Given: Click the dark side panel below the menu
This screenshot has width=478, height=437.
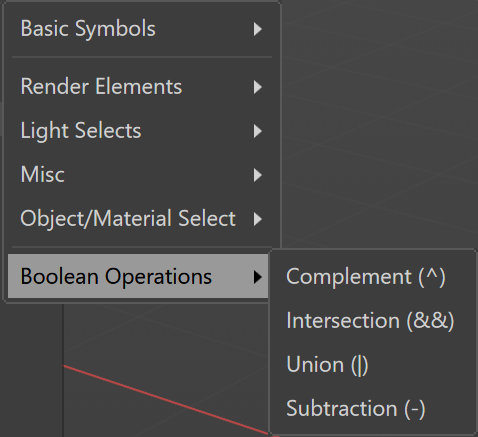Looking at the screenshot, I should point(31,370).
